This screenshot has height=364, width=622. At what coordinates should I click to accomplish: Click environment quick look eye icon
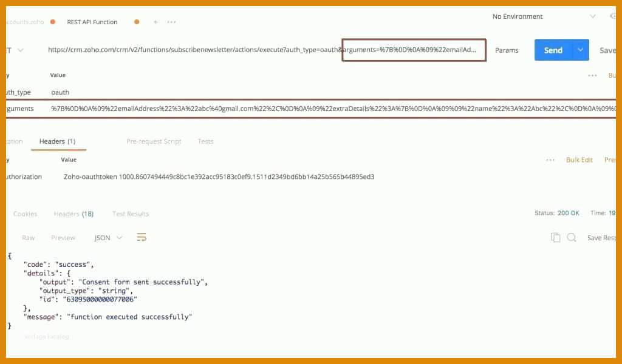click(x=613, y=16)
